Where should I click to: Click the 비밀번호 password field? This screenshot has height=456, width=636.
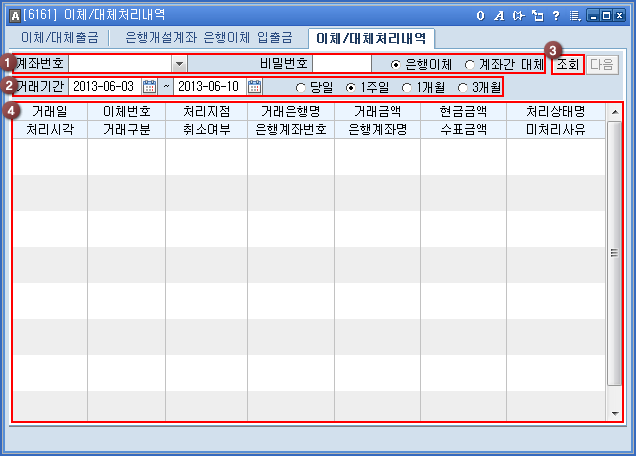pyautogui.click(x=341, y=64)
